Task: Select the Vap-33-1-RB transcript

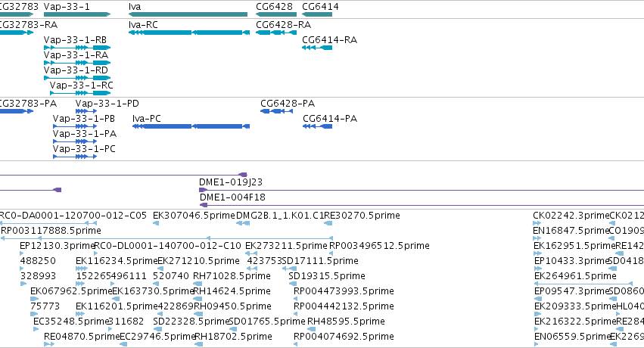Action: 77,48
